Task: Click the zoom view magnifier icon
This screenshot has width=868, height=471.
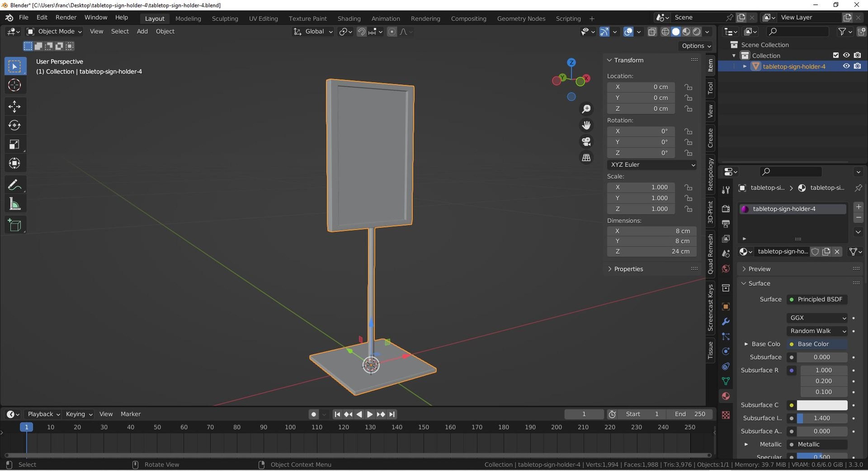Action: pos(586,109)
